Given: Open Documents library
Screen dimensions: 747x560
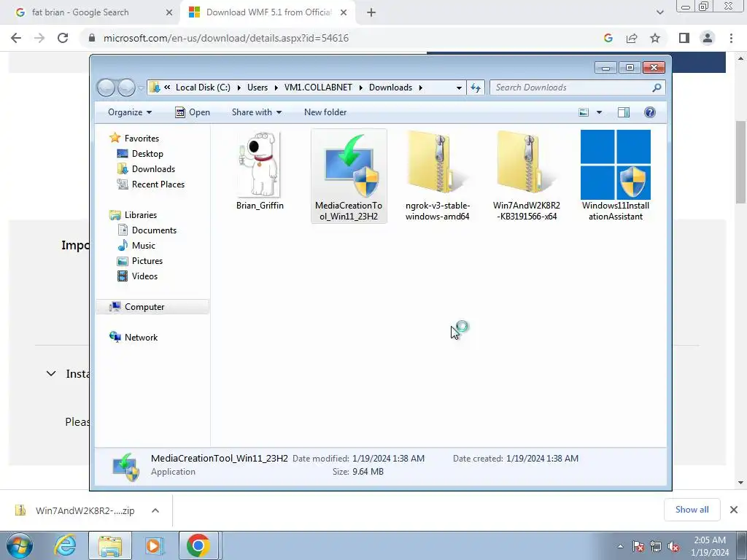Looking at the screenshot, I should pyautogui.click(x=154, y=230).
